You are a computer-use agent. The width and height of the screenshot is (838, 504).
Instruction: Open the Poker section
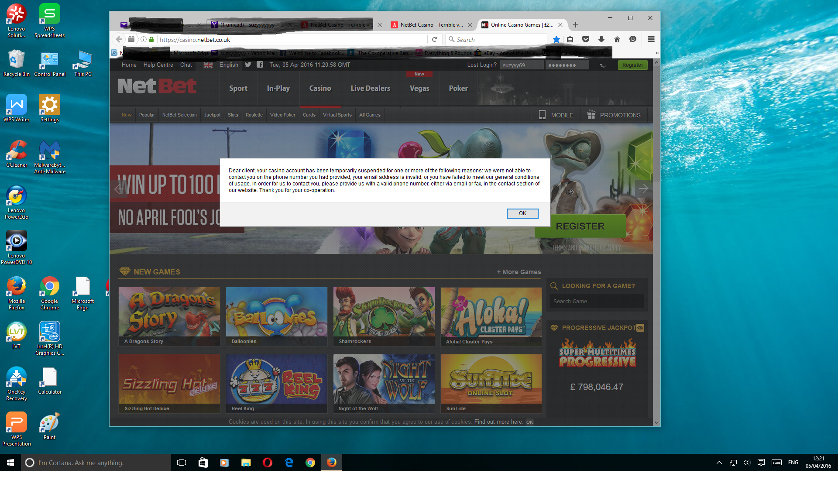click(458, 88)
